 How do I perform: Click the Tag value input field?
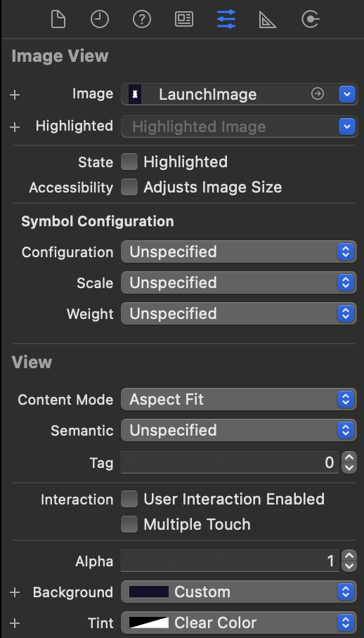(229, 462)
